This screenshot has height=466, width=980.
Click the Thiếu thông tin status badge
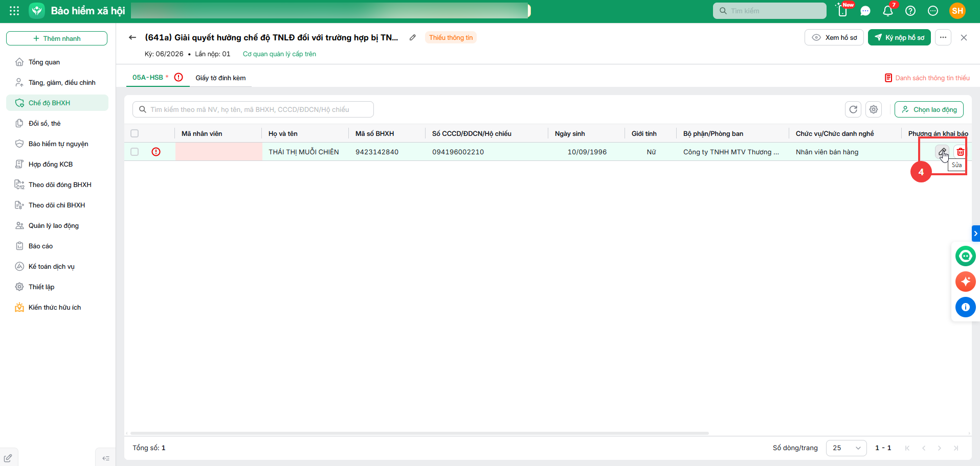tap(451, 37)
